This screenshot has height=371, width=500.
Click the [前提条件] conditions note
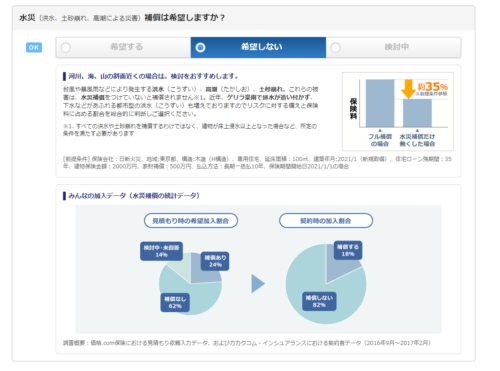pyautogui.click(x=257, y=163)
